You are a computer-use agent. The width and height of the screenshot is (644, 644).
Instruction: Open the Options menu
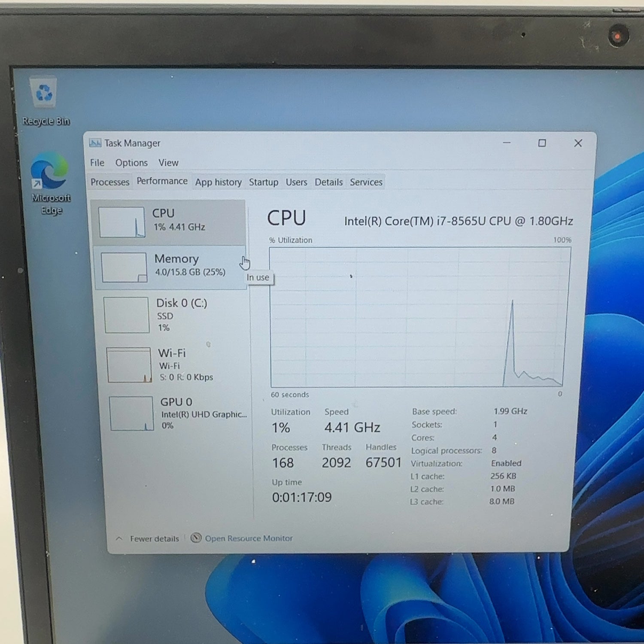tap(131, 163)
